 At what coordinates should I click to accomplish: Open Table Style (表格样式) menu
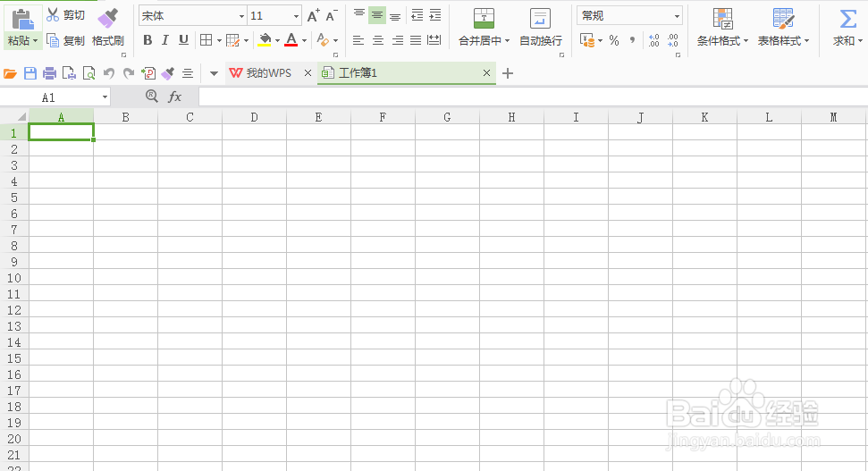point(783,28)
